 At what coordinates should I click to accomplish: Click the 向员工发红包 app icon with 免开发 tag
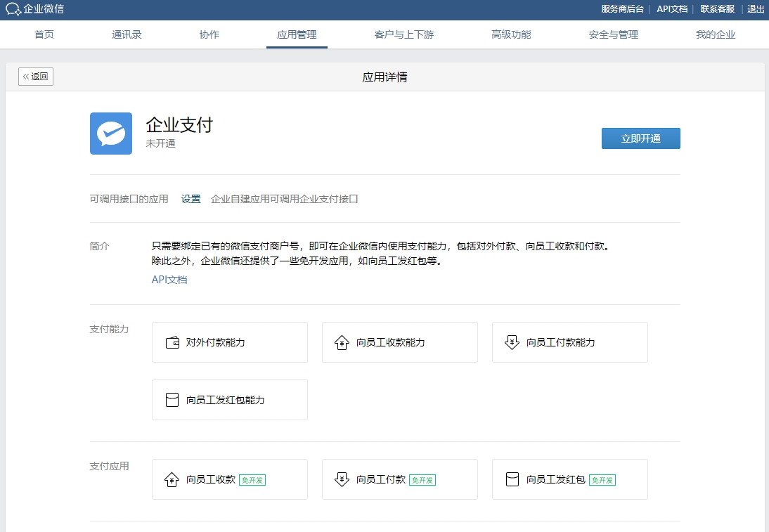coord(512,479)
